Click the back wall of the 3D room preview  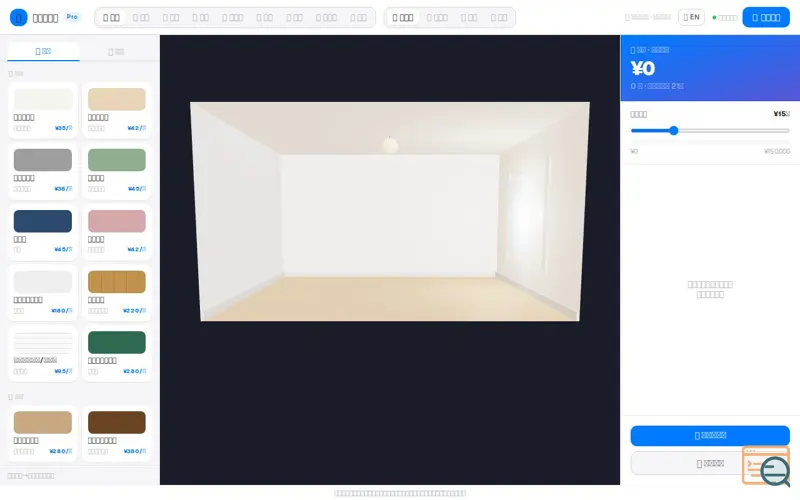390,215
